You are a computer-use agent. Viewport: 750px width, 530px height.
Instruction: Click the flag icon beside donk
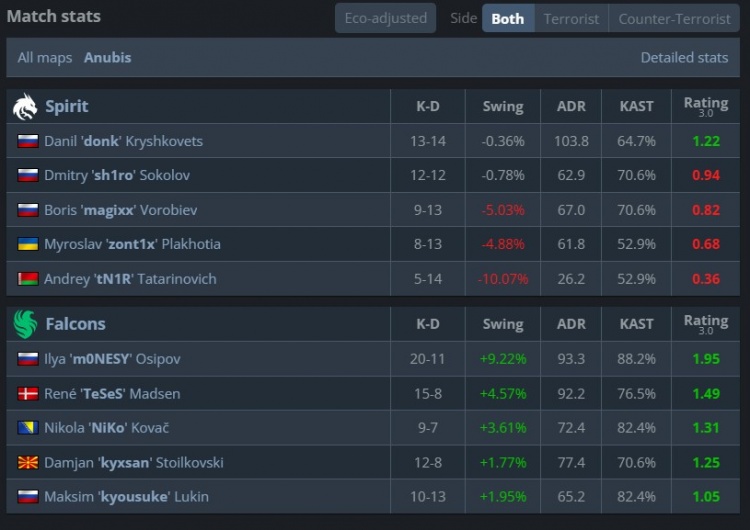coord(28,141)
